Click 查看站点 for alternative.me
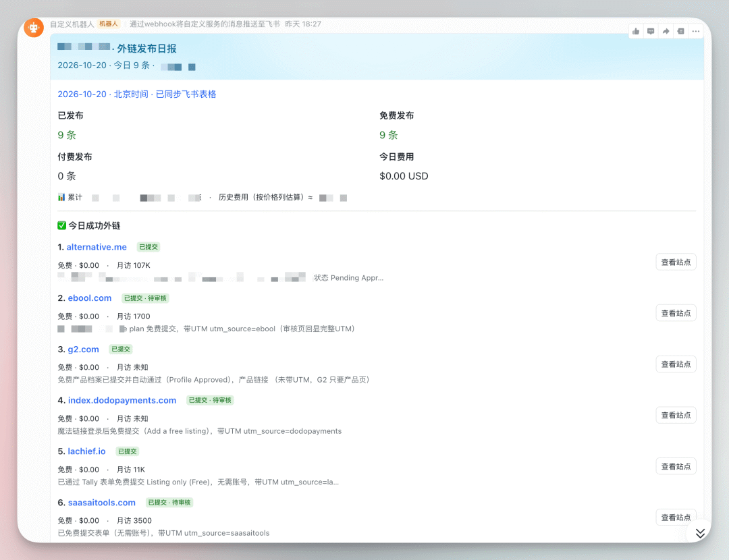Image resolution: width=729 pixels, height=560 pixels. [676, 262]
